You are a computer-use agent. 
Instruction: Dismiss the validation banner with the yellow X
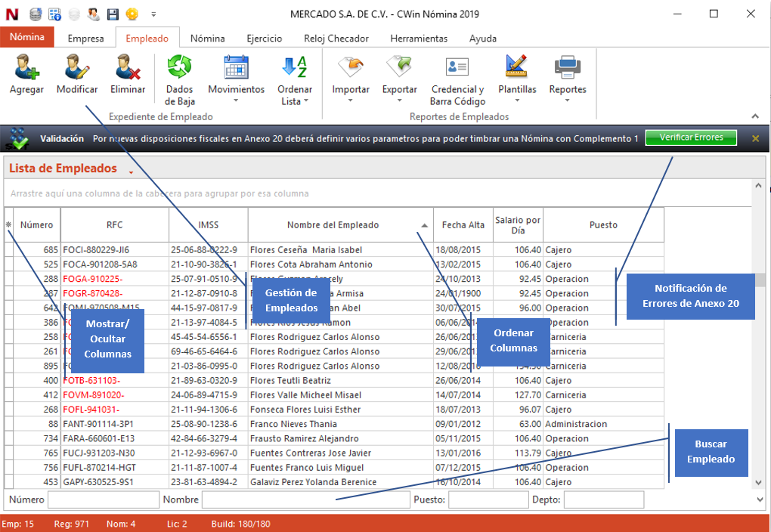(756, 138)
